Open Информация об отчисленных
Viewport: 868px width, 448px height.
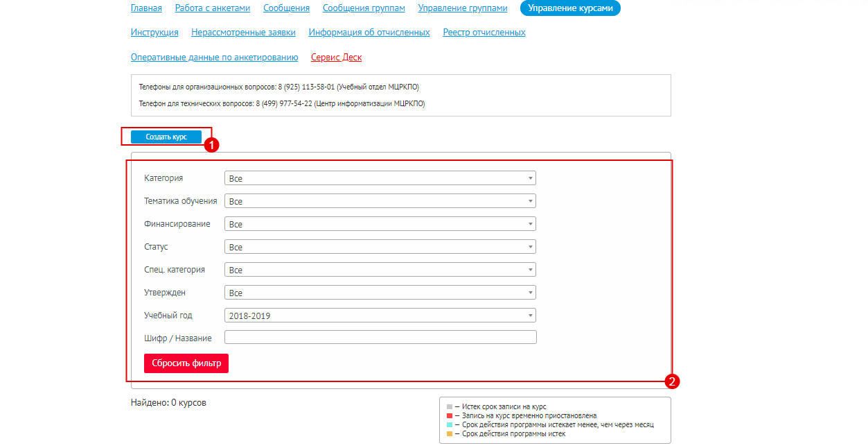[x=369, y=33]
